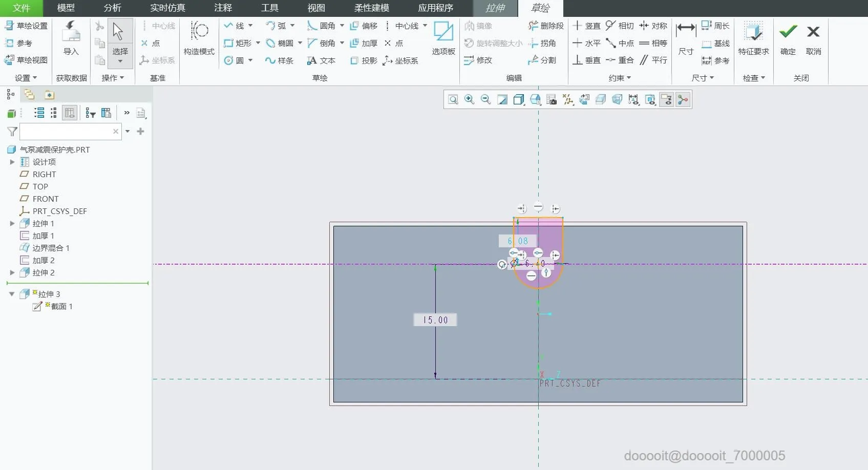Click the Repaint icon in graphics toolbar
The width and height of the screenshot is (868, 470).
click(x=502, y=100)
